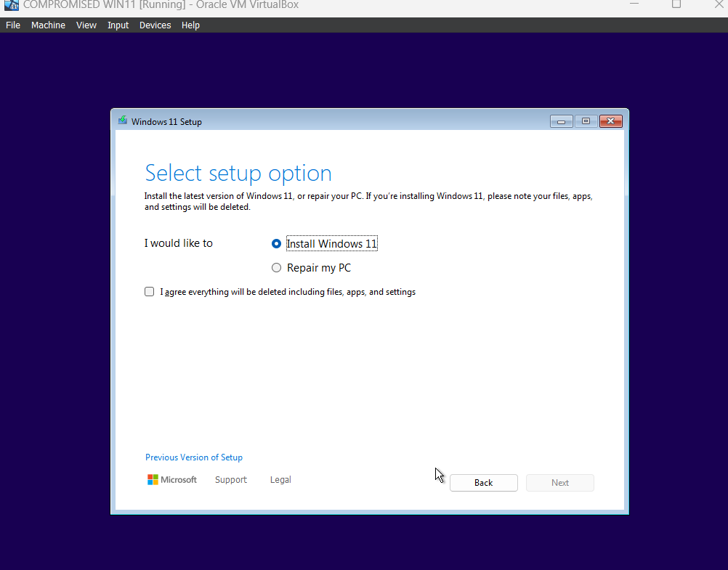This screenshot has width=728, height=570.
Task: Click the Next button in setup
Action: 560,483
